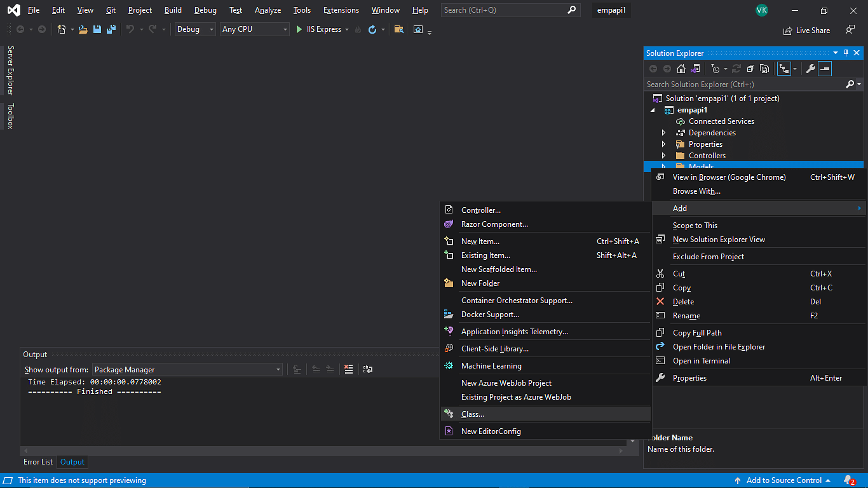Switch views icon in Solution Explorer toolbar
868x488 pixels.
coord(695,69)
